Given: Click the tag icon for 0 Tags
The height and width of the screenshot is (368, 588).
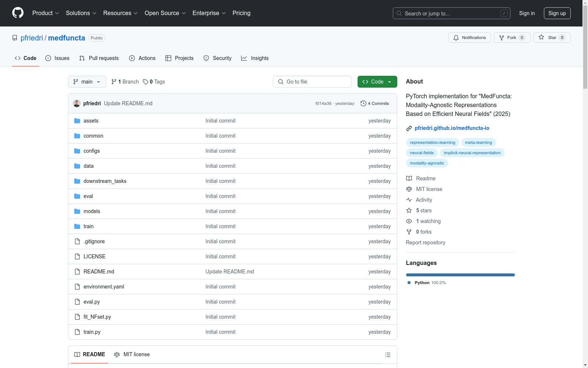Looking at the screenshot, I should coord(146,82).
